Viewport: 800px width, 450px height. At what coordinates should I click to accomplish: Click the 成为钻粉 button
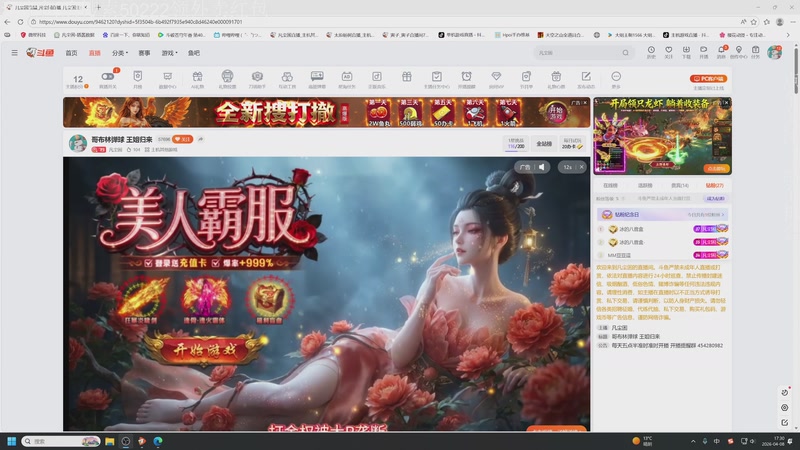pyautogui.click(x=715, y=198)
